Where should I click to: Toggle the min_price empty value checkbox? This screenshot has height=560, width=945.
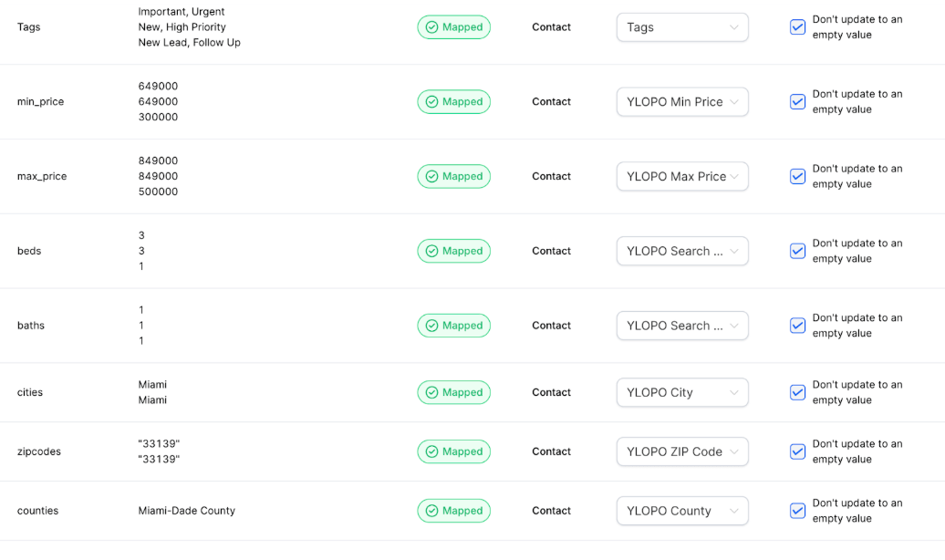click(797, 102)
